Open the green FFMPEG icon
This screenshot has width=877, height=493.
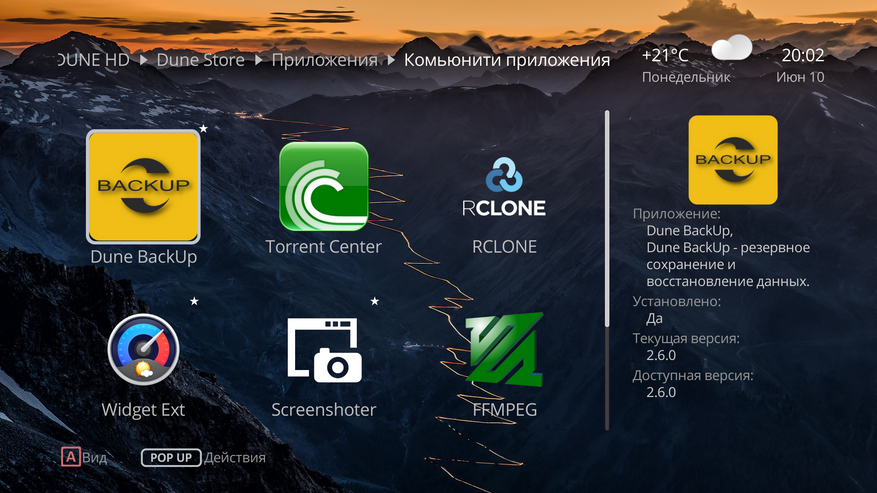coord(504,350)
